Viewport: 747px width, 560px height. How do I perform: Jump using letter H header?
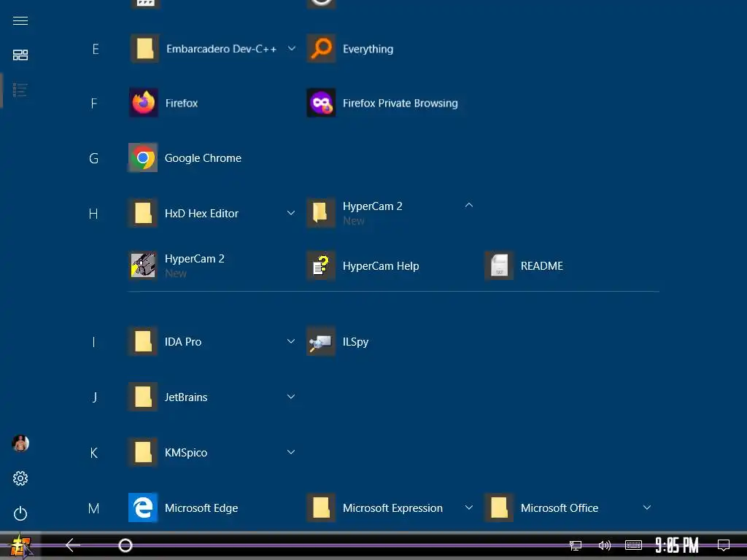coord(93,214)
